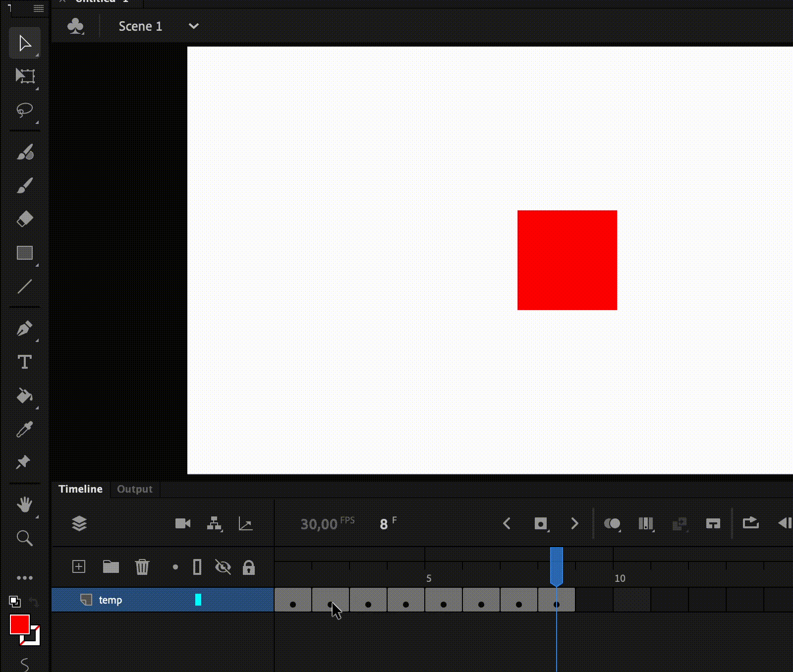Viewport: 793px width, 672px height.
Task: Select the Classic Brush tool
Action: pyautogui.click(x=25, y=185)
